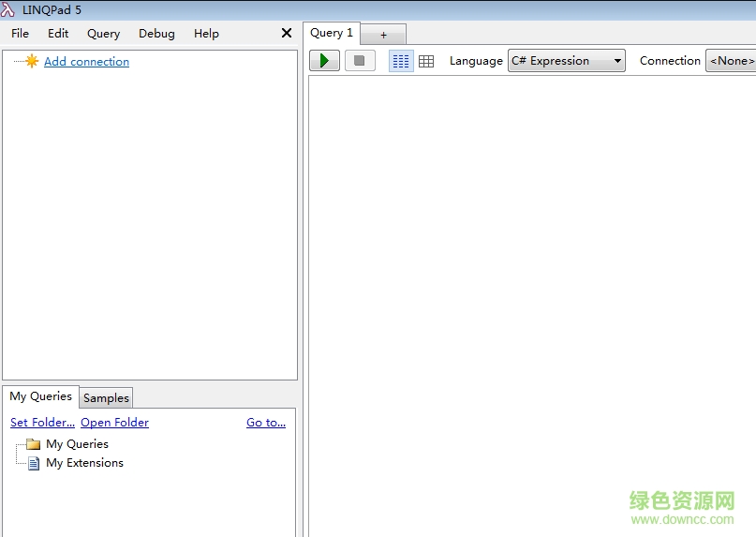
Task: Run the query with green Execute button
Action: [324, 61]
